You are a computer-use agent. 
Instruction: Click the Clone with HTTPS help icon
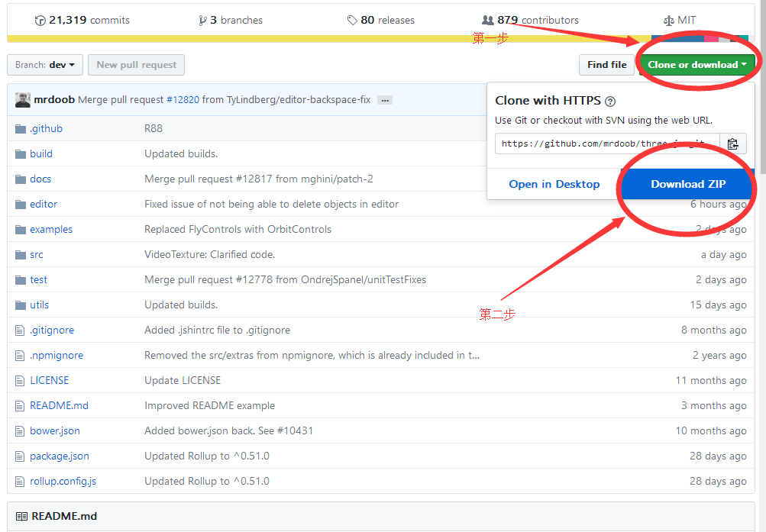click(x=610, y=102)
